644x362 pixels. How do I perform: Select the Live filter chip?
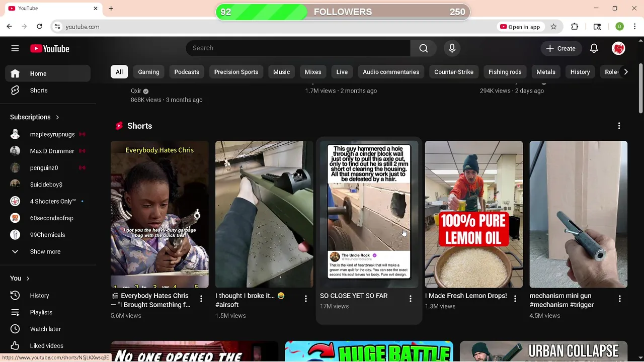(342, 72)
